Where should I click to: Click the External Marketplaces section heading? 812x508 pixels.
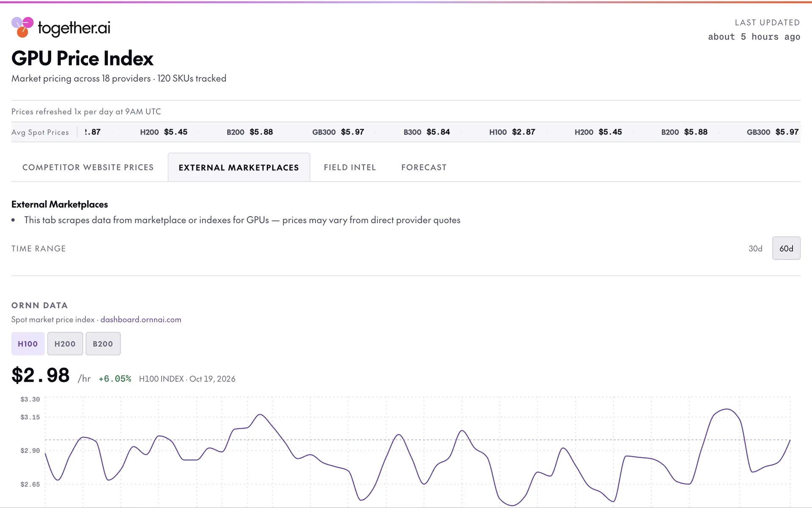pyautogui.click(x=60, y=204)
